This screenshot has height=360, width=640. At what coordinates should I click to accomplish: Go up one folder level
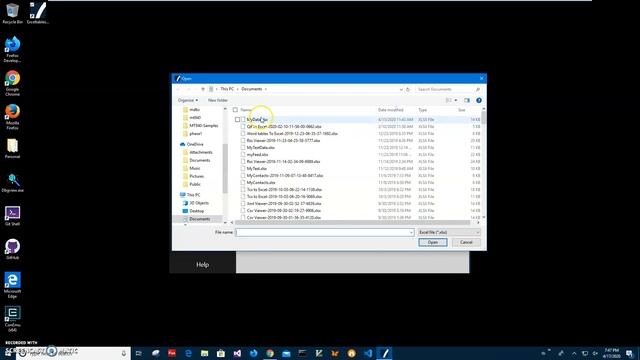pyautogui.click(x=203, y=89)
